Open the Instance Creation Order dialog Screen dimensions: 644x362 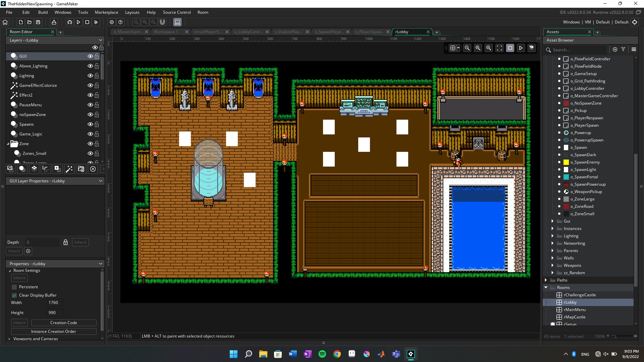pos(54,331)
